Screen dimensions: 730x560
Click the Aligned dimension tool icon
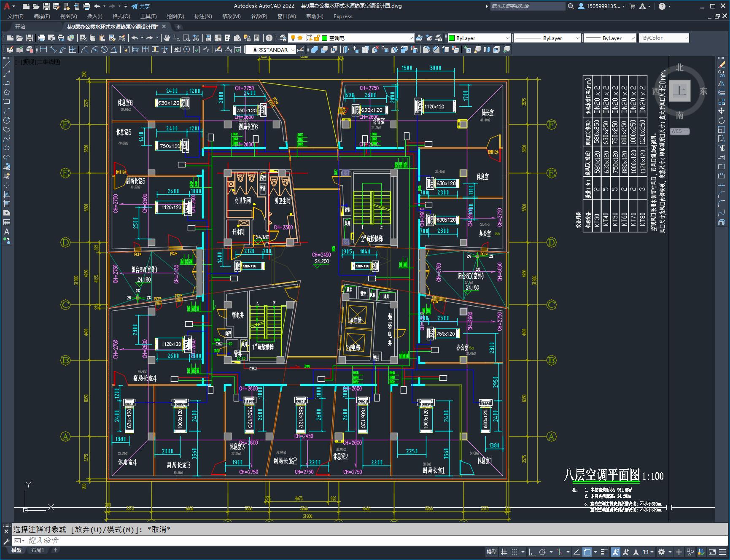point(53,50)
